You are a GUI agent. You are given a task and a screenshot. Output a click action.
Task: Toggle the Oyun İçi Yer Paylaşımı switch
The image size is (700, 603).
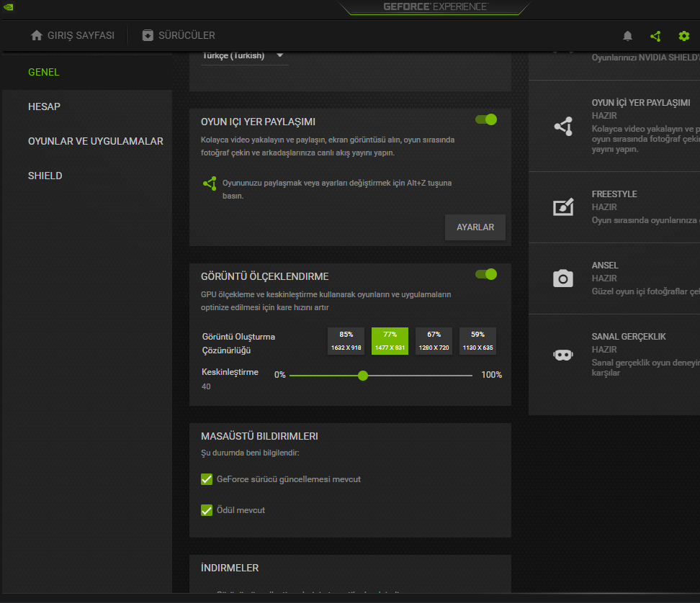[x=486, y=119]
